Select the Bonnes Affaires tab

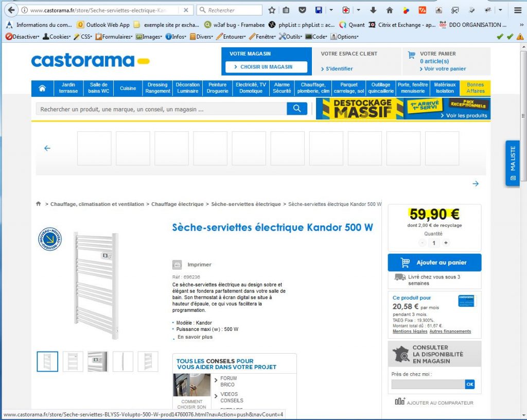(475, 88)
